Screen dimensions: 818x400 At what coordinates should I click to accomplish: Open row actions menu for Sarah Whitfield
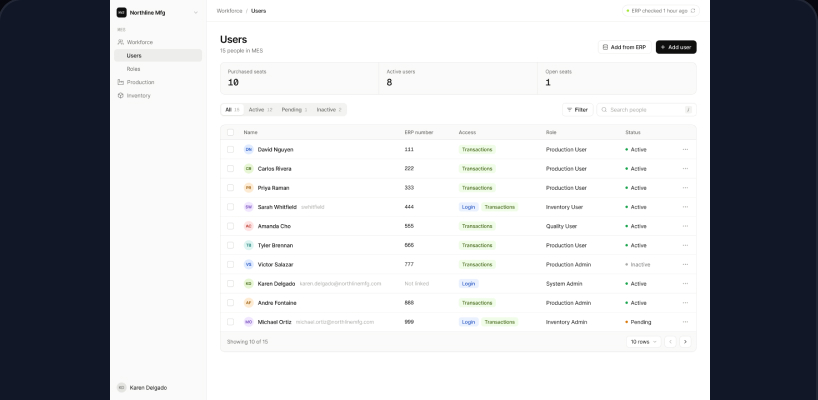pyautogui.click(x=685, y=207)
